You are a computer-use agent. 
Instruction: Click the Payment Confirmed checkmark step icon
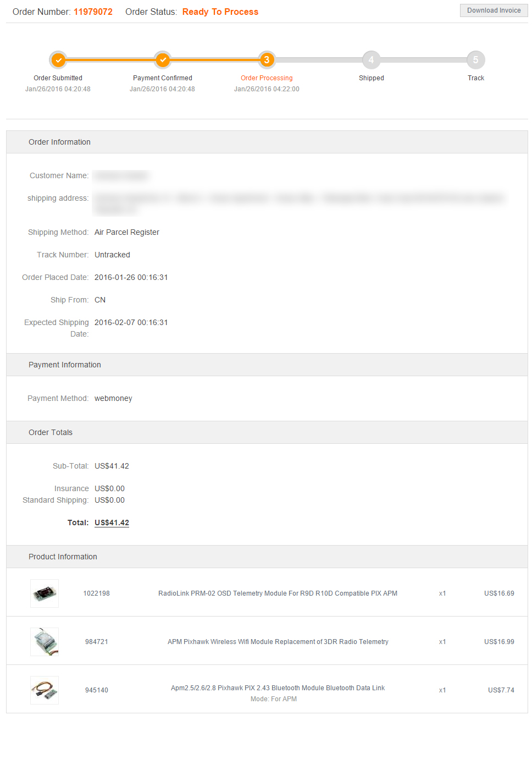163,60
